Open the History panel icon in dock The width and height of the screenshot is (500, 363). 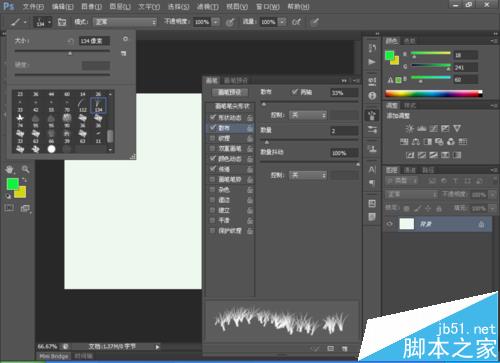[x=372, y=48]
